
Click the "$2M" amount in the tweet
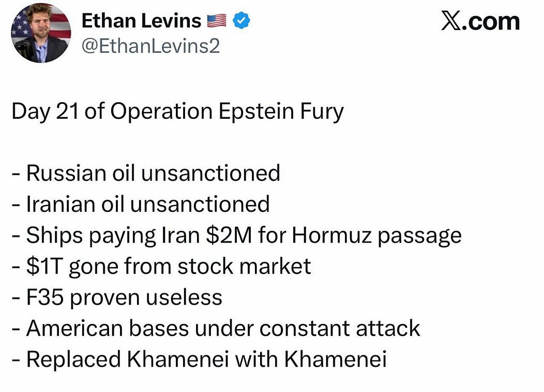[x=229, y=235]
